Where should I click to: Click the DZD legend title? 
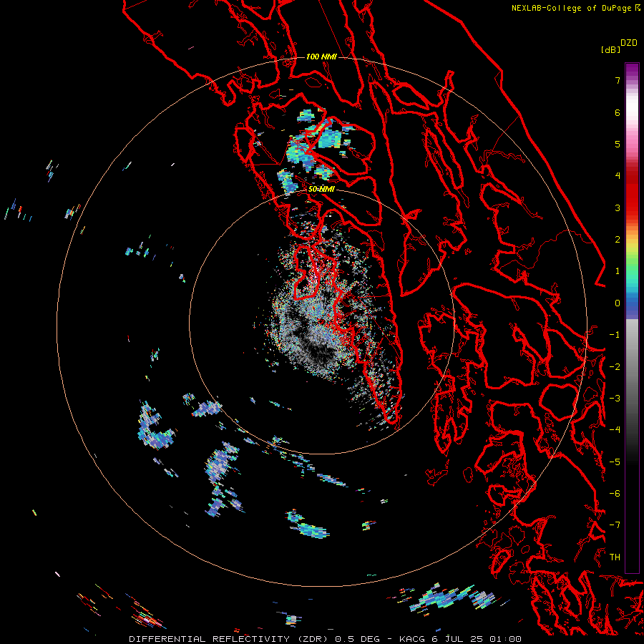[629, 43]
